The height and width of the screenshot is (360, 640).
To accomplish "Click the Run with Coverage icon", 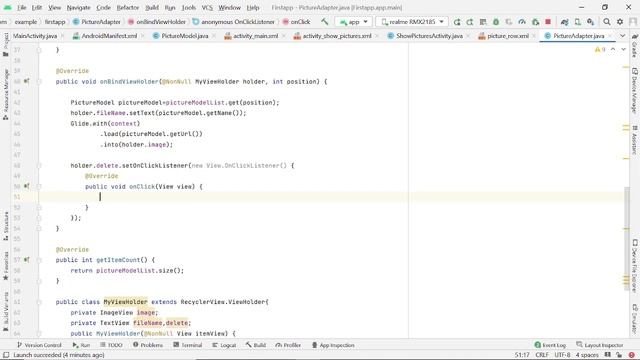I will pos(509,22).
